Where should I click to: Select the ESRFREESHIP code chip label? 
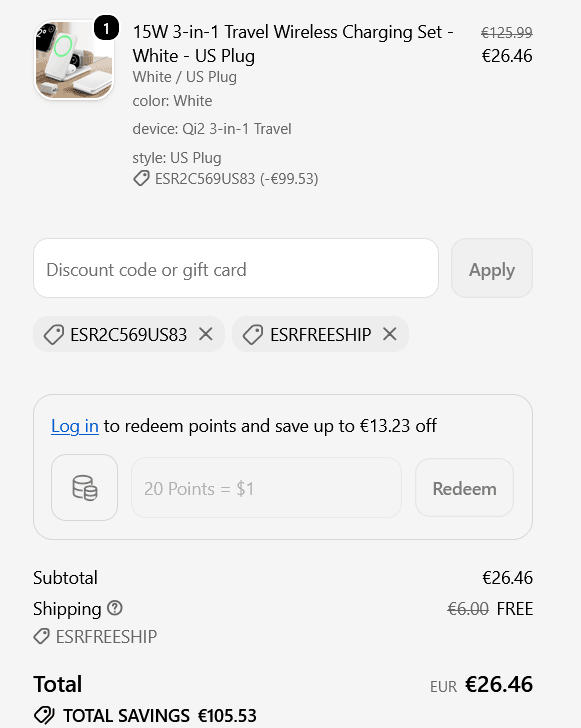tap(321, 334)
